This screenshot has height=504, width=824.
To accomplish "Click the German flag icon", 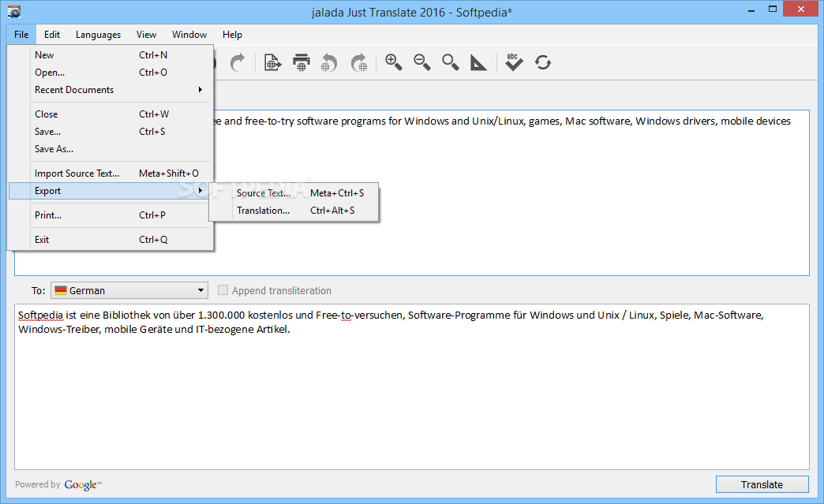I will coord(61,290).
